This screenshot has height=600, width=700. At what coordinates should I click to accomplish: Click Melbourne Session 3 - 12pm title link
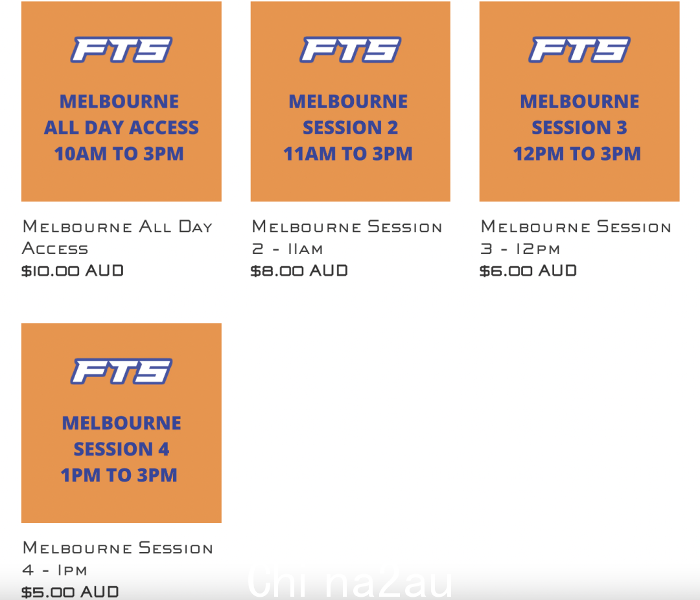coord(576,238)
